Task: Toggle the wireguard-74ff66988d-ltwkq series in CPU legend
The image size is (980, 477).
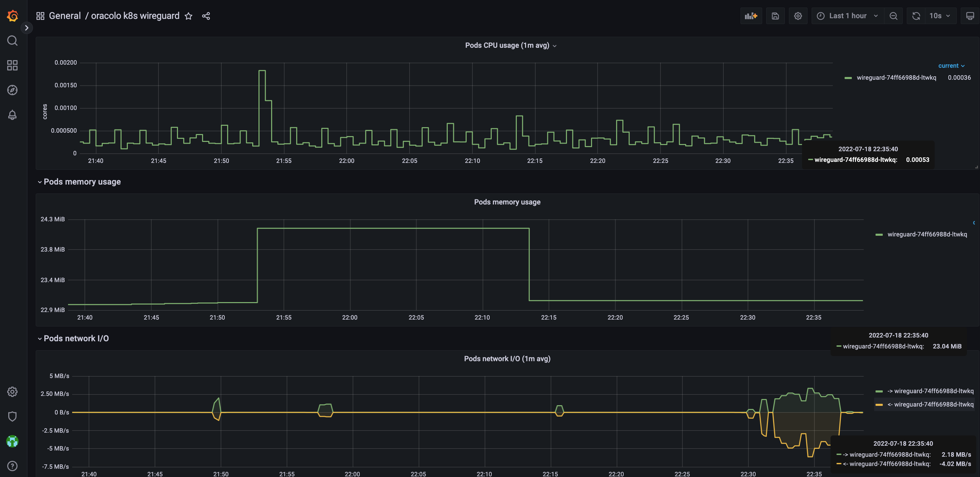Action: (x=897, y=77)
